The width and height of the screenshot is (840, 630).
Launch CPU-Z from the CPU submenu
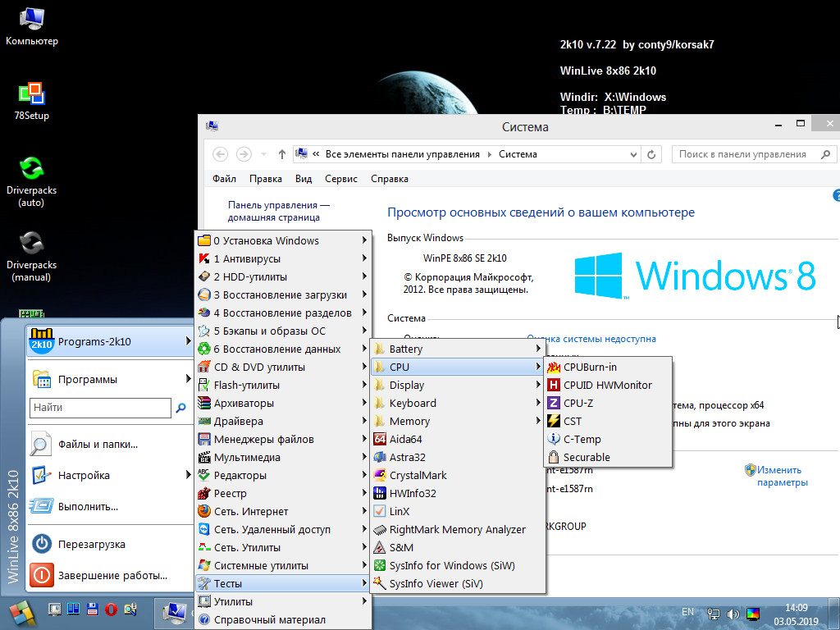pos(577,403)
